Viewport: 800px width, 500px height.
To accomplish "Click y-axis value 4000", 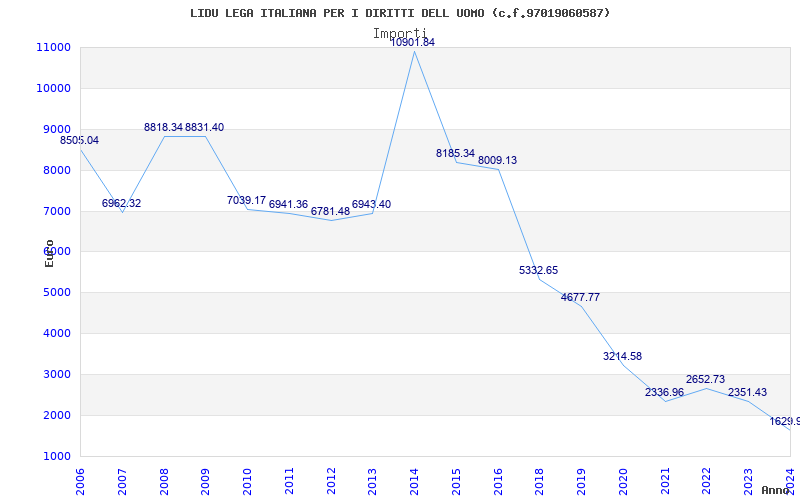I will pos(56,333).
